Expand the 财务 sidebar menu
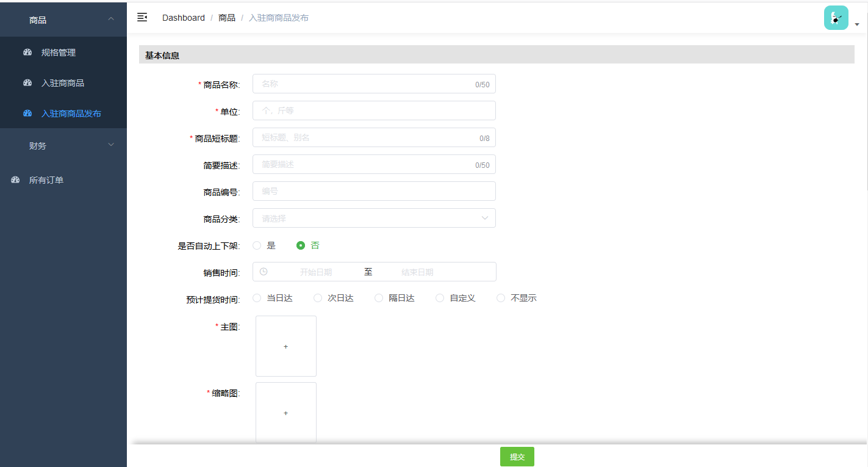Screen dimensions: 868x467 tap(38, 145)
